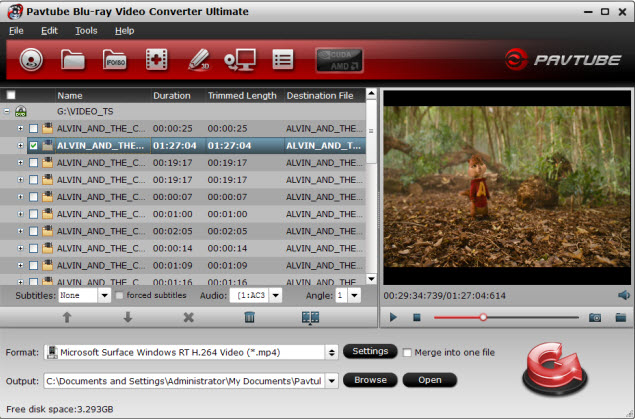Check the 00:00:25 title checkbox
The height and width of the screenshot is (419, 635).
pos(34,129)
